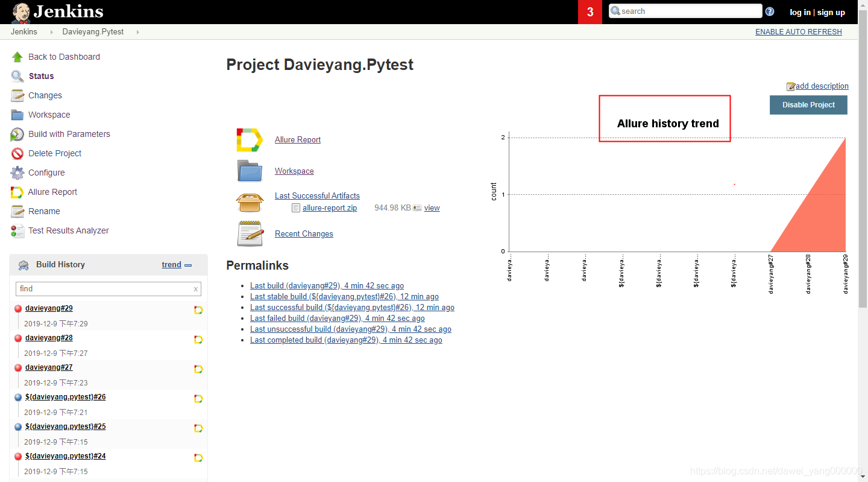This screenshot has width=868, height=482.
Task: Click the Workspace folder icon in sidebar
Action: click(x=17, y=115)
